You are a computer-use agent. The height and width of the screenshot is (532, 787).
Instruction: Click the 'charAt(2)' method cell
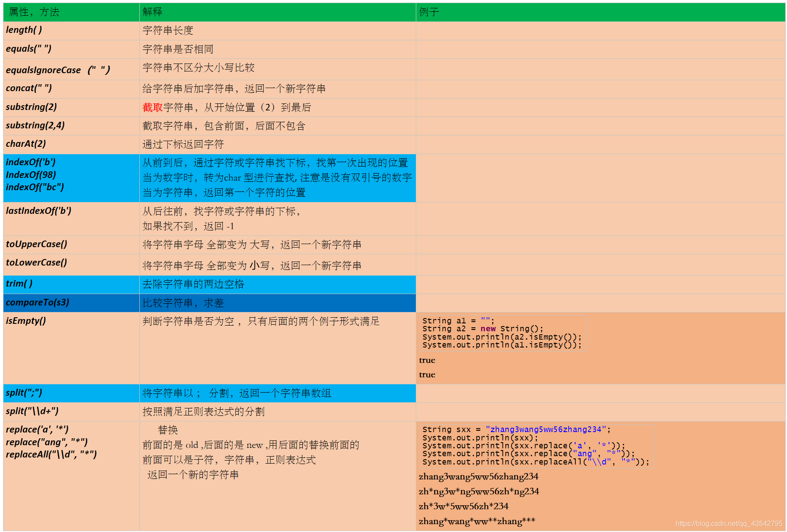tap(71, 144)
